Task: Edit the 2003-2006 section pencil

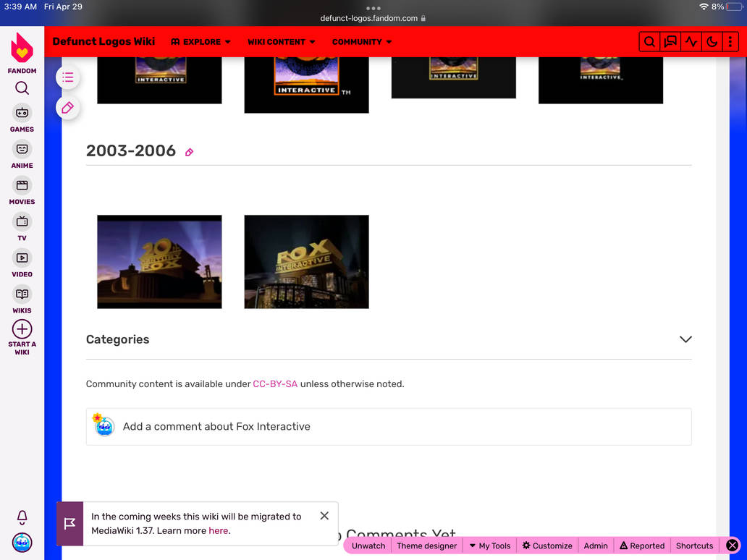Action: click(189, 153)
